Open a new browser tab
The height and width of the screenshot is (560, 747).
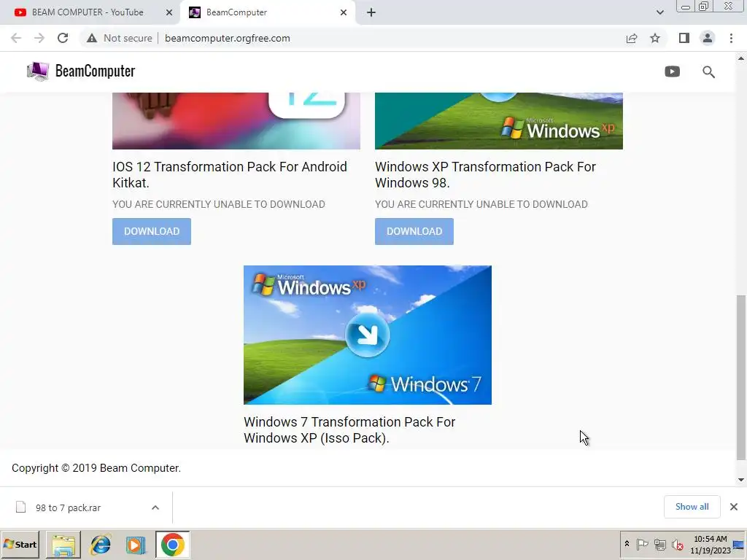[371, 12]
